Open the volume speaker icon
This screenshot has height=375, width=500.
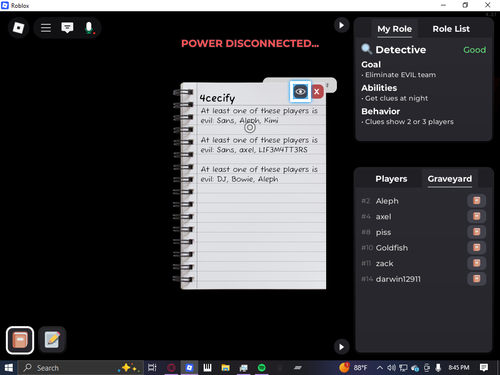pyautogui.click(x=391, y=368)
